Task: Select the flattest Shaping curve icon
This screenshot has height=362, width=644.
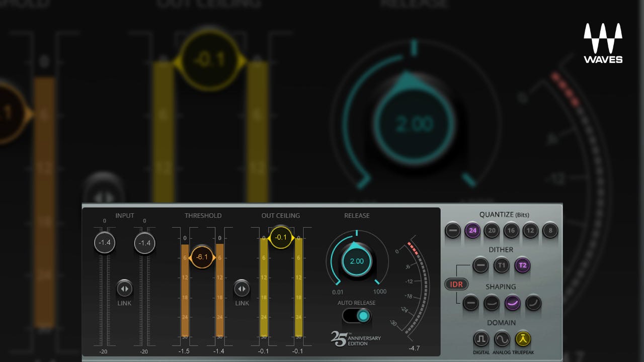Action: coord(492,303)
